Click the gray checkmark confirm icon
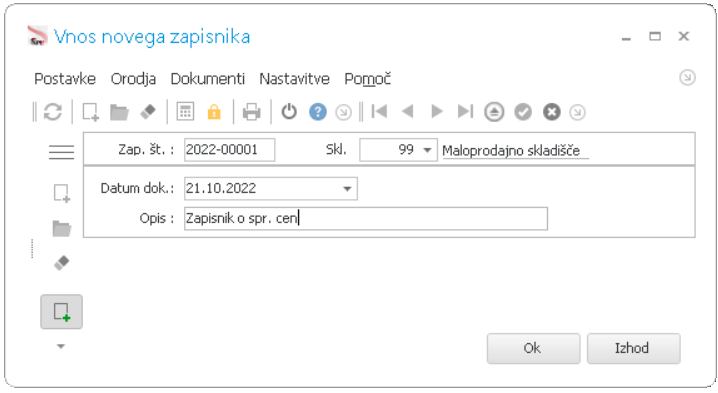The width and height of the screenshot is (718, 393). (523, 112)
